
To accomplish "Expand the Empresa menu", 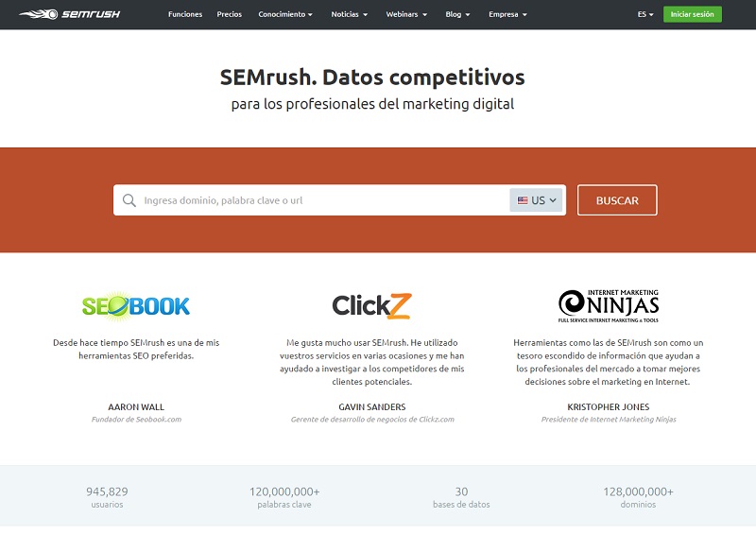I will tap(507, 15).
